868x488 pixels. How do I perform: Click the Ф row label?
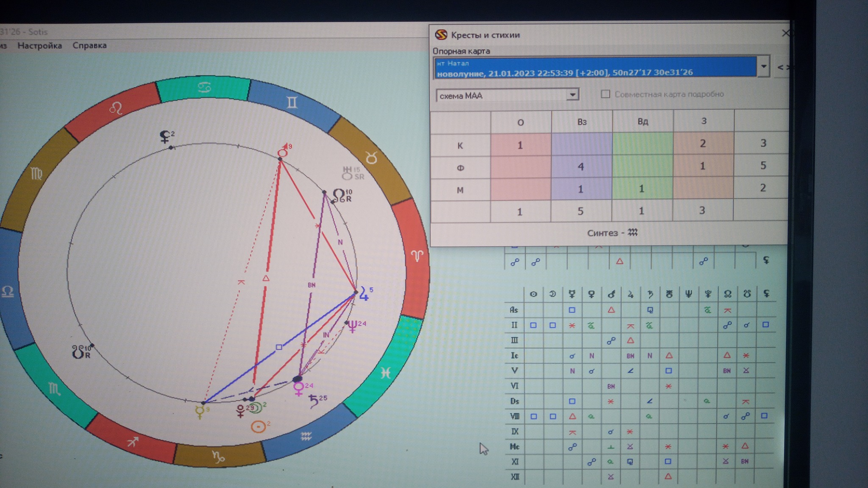click(x=460, y=168)
